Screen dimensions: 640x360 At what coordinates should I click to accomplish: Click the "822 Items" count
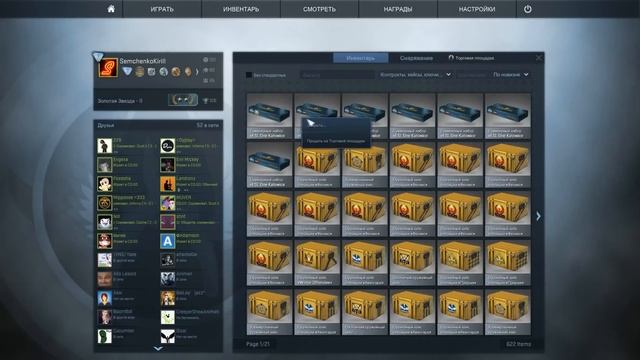pyautogui.click(x=518, y=344)
